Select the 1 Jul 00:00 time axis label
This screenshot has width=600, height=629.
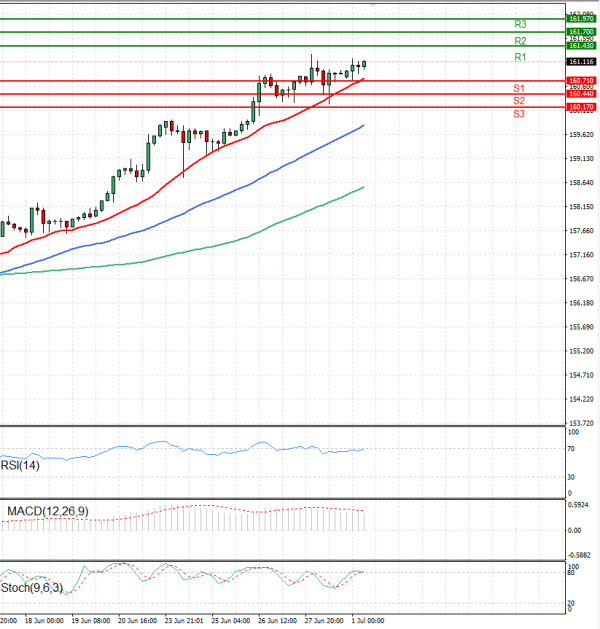369,620
